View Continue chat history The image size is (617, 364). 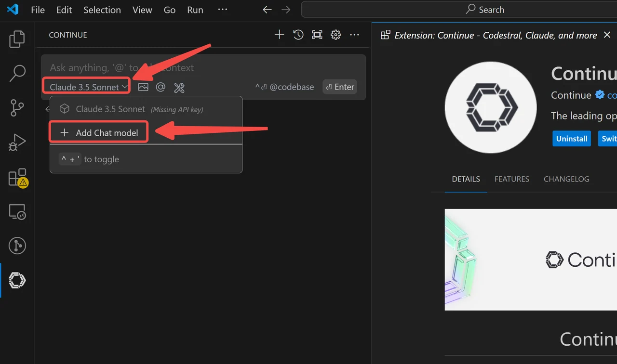point(298,35)
